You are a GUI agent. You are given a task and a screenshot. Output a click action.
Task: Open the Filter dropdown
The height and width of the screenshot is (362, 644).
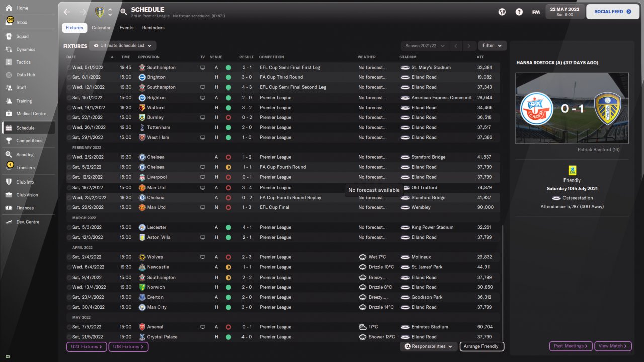[492, 46]
